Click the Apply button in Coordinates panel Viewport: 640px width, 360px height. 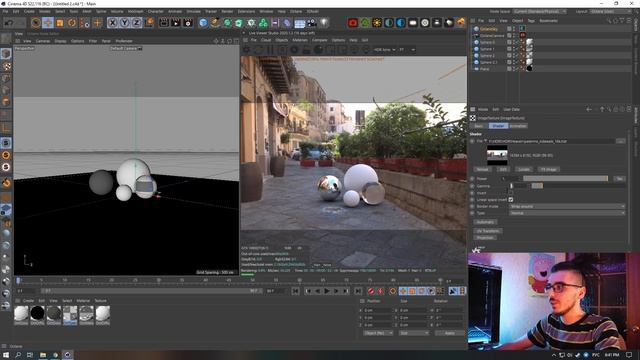click(449, 333)
